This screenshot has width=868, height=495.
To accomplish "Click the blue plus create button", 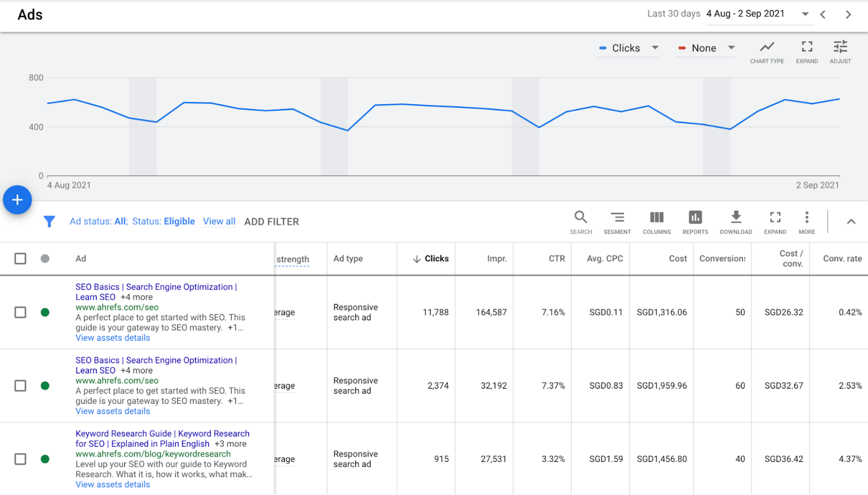I will (17, 200).
